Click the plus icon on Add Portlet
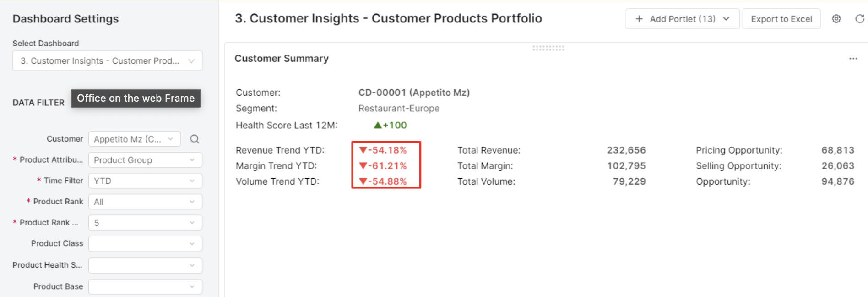 tap(639, 19)
